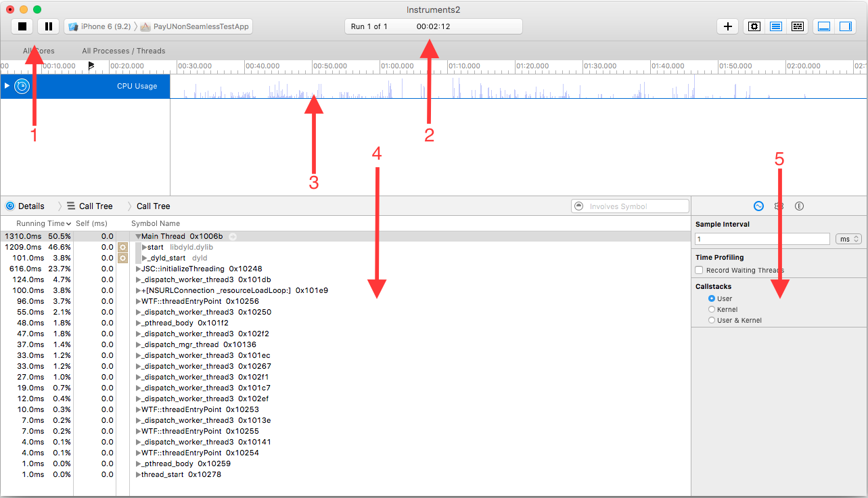Hide the right inspector pane
This screenshot has width=868, height=498.
pos(845,26)
